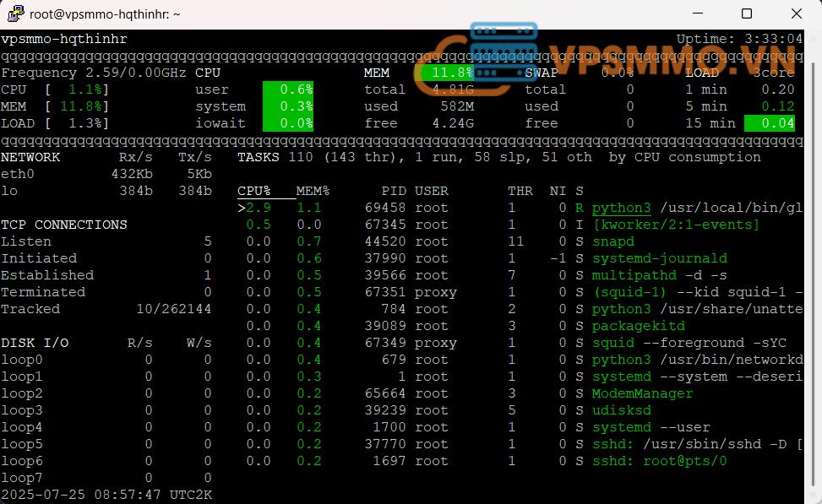The width and height of the screenshot is (822, 504).
Task: Select the MEM% column header
Action: pos(313,191)
